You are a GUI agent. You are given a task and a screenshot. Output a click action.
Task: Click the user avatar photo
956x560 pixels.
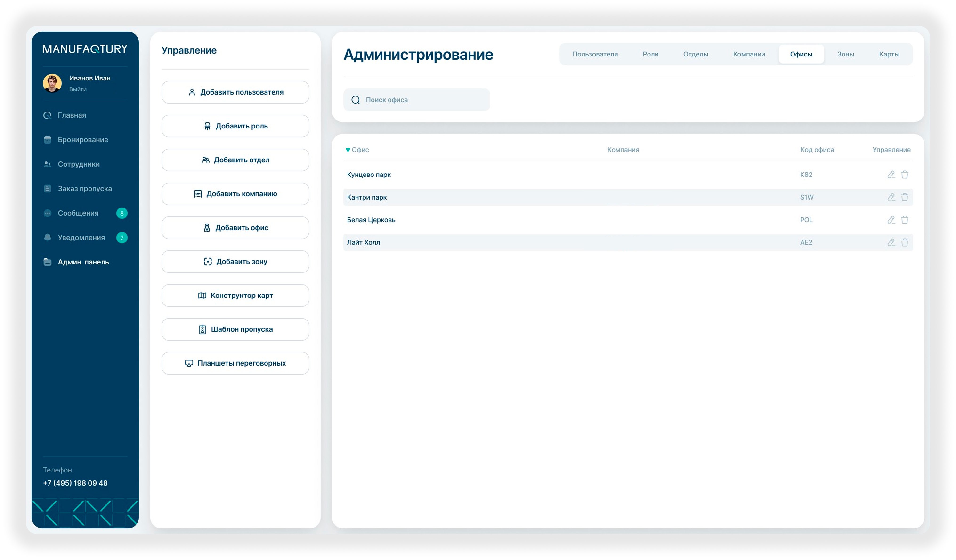pos(52,83)
